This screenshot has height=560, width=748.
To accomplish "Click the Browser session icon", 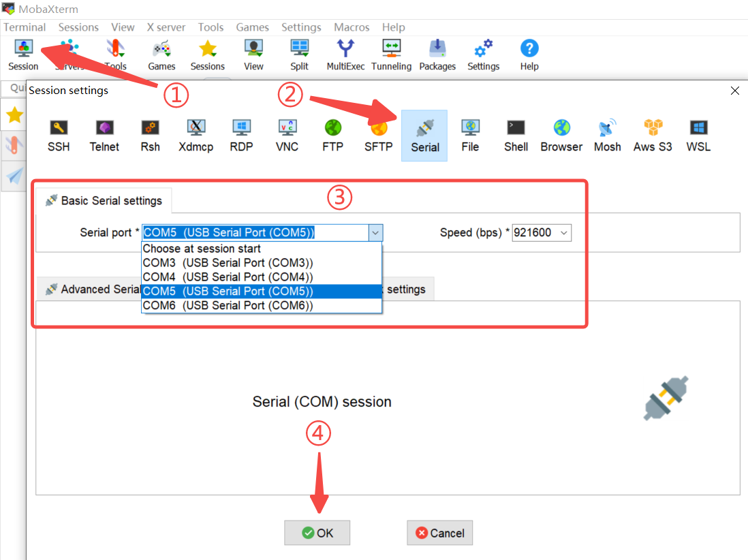I will click(561, 135).
